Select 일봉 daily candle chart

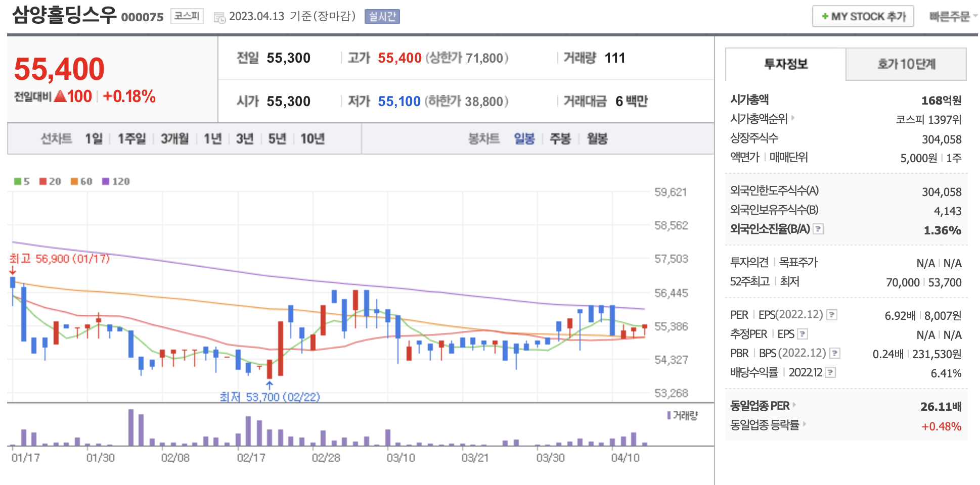click(524, 138)
